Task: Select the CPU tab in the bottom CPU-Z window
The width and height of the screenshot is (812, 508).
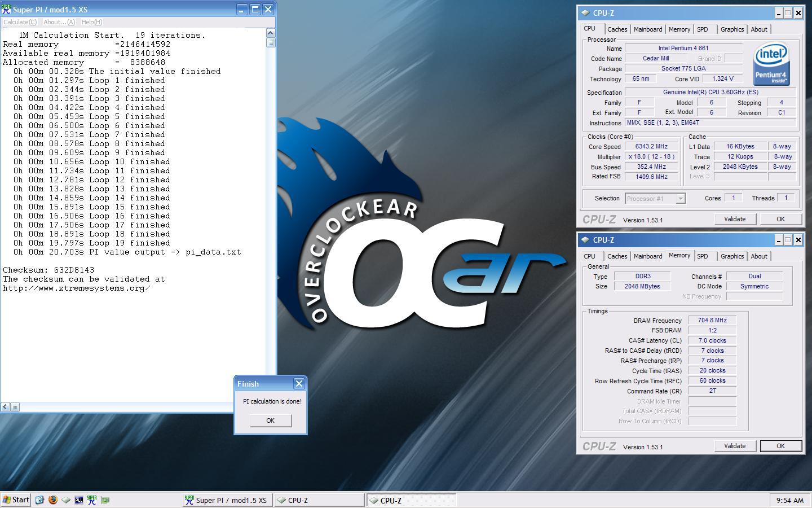Action: 589,256
